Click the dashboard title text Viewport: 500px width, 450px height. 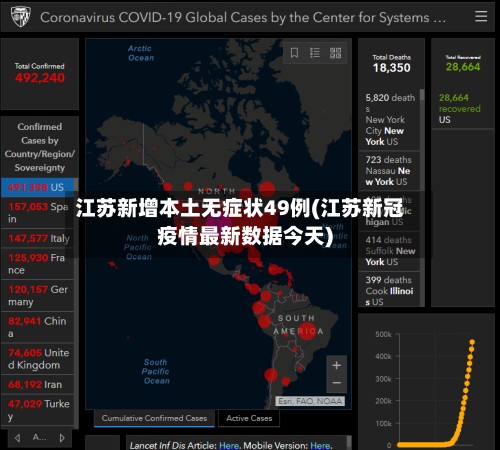tap(243, 17)
